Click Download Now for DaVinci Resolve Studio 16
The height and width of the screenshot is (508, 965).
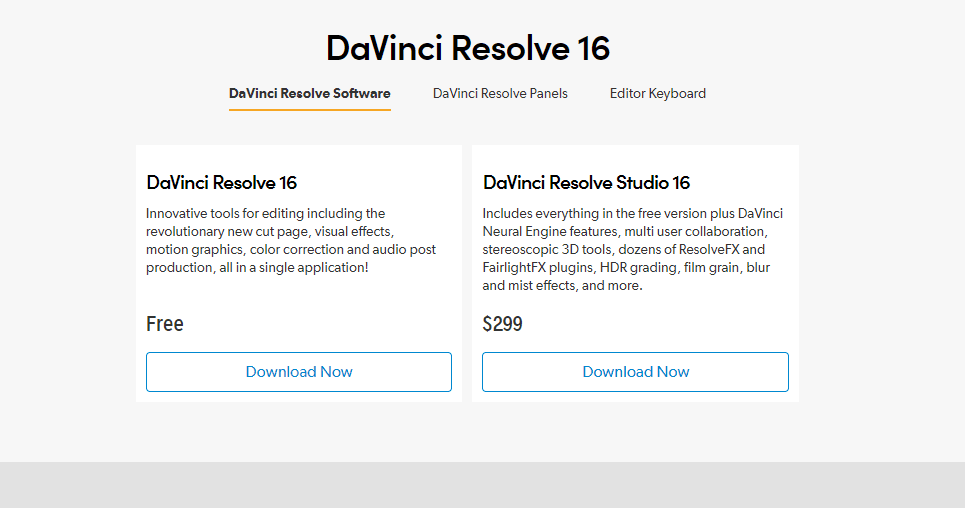pos(635,372)
